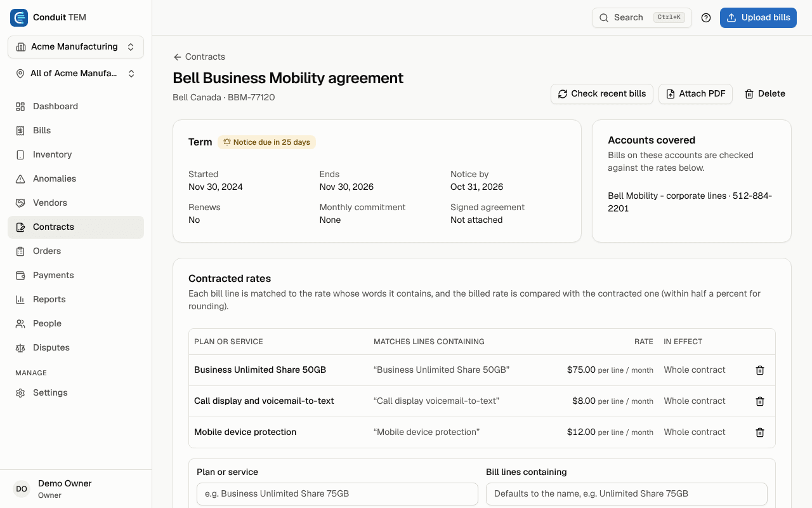
Task: Click the Reports bar chart icon
Action: pyautogui.click(x=20, y=300)
